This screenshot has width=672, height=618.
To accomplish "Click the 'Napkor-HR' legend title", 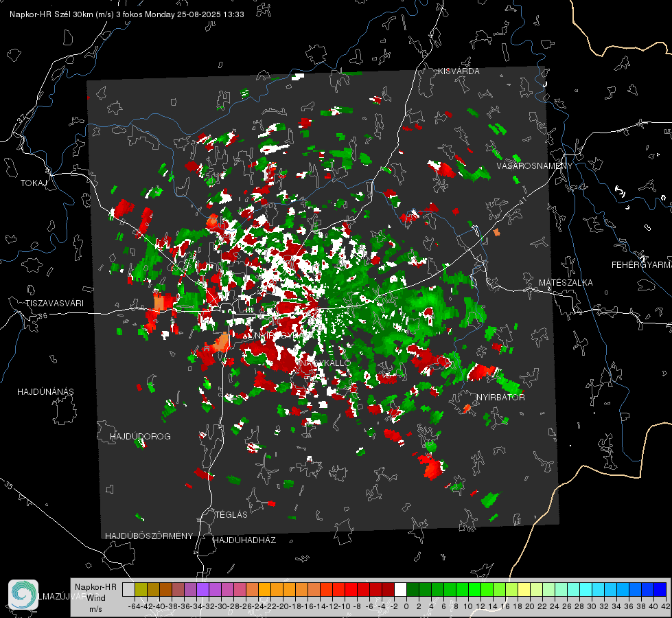I will [x=95, y=586].
